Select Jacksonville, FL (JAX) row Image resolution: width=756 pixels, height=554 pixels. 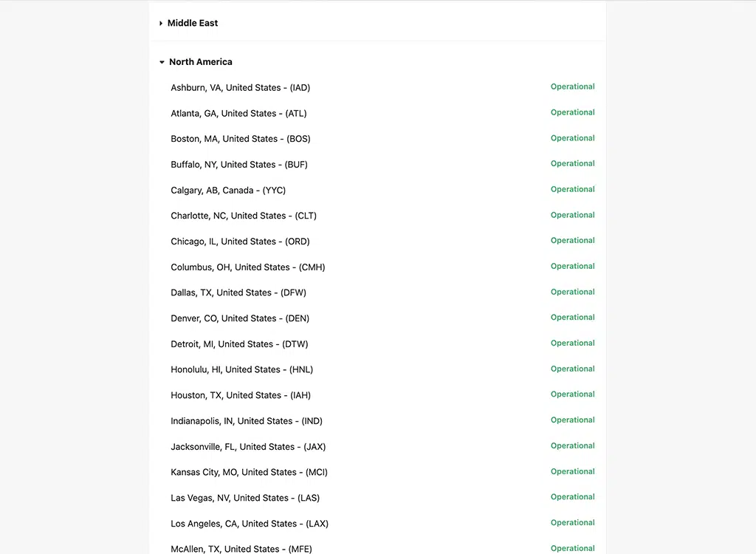pyautogui.click(x=248, y=447)
